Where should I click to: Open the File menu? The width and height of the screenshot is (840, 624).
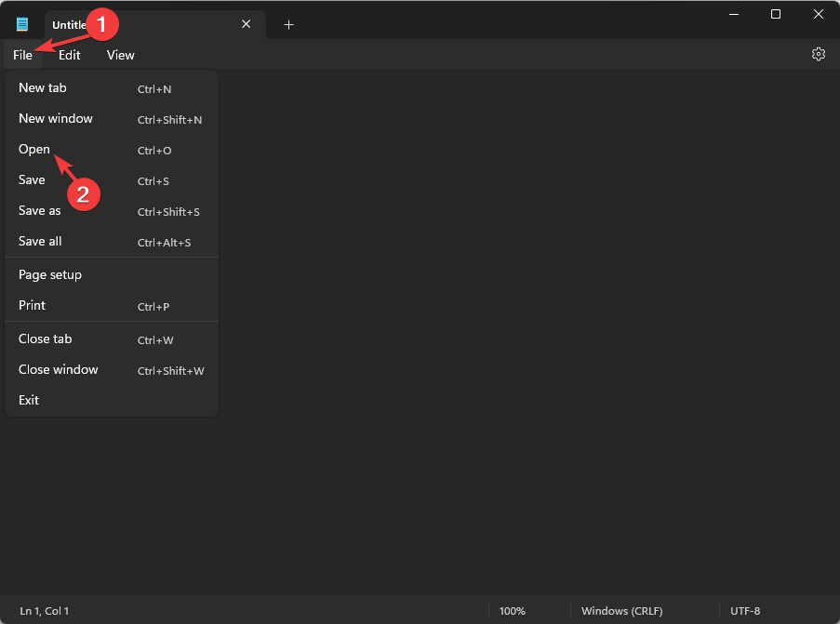coord(22,55)
